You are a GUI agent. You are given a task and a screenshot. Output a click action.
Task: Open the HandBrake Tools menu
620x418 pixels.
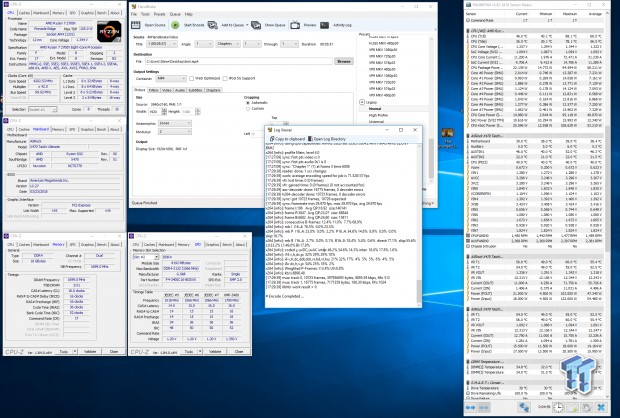click(146, 14)
